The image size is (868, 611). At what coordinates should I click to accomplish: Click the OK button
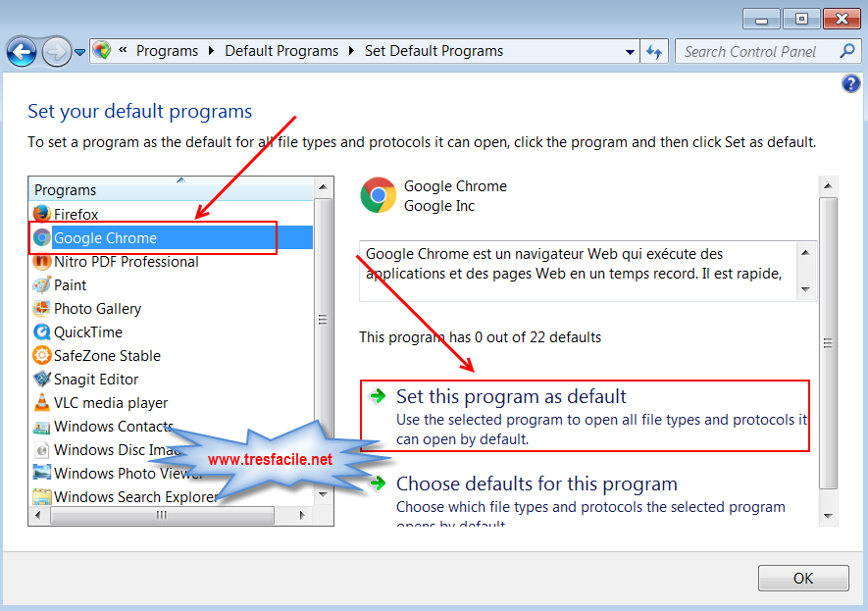tap(803, 579)
